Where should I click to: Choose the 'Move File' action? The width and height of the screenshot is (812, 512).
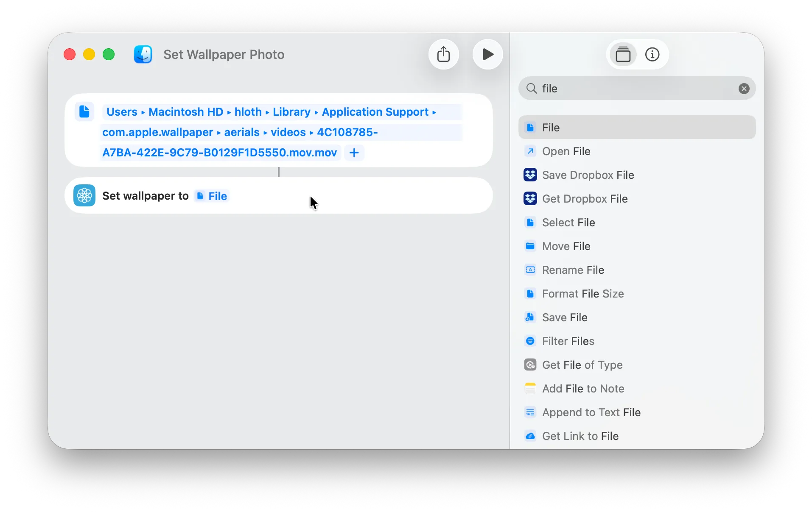click(637, 246)
